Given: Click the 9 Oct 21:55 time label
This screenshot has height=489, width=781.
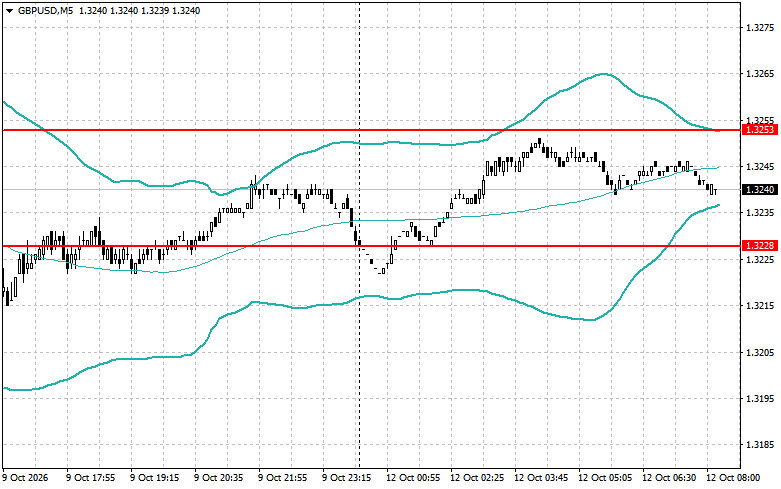Looking at the screenshot, I should point(282,478).
